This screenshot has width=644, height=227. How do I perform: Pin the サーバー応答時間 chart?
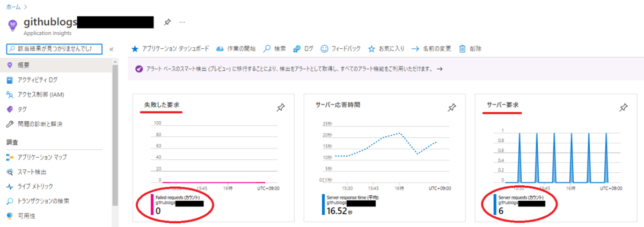(x=452, y=108)
